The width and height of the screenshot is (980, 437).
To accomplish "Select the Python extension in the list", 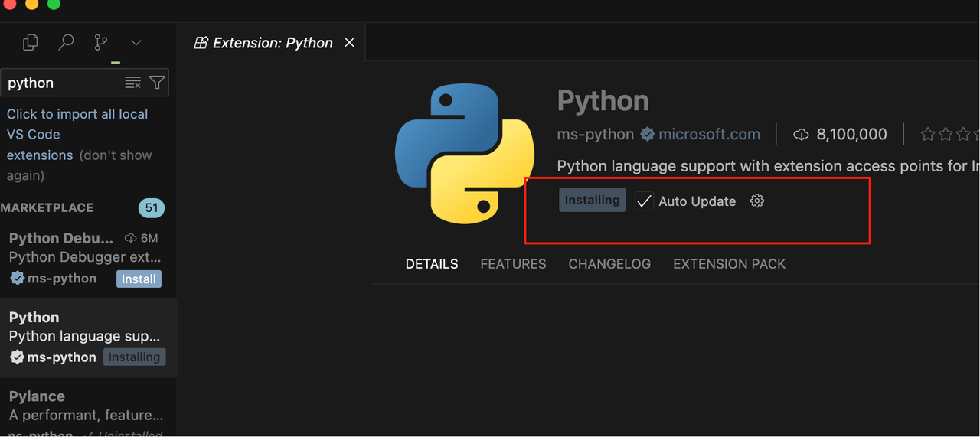I will point(88,338).
